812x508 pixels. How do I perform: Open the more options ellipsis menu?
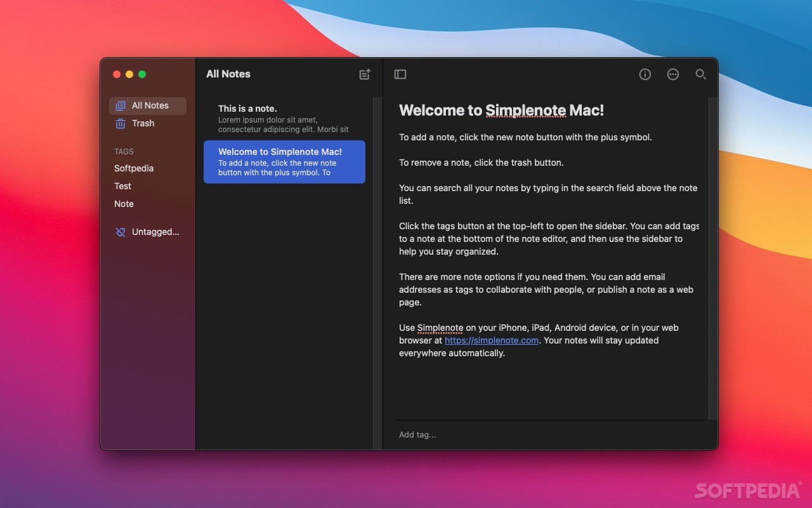(x=673, y=74)
